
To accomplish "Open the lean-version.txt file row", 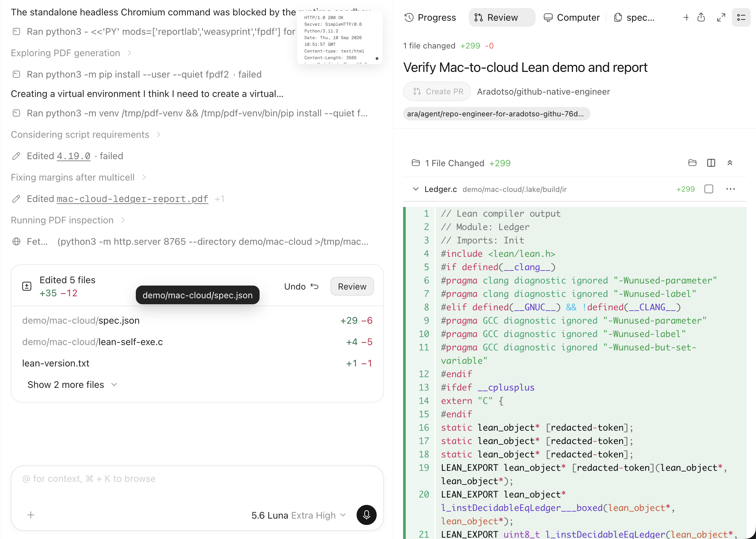I will [x=197, y=363].
